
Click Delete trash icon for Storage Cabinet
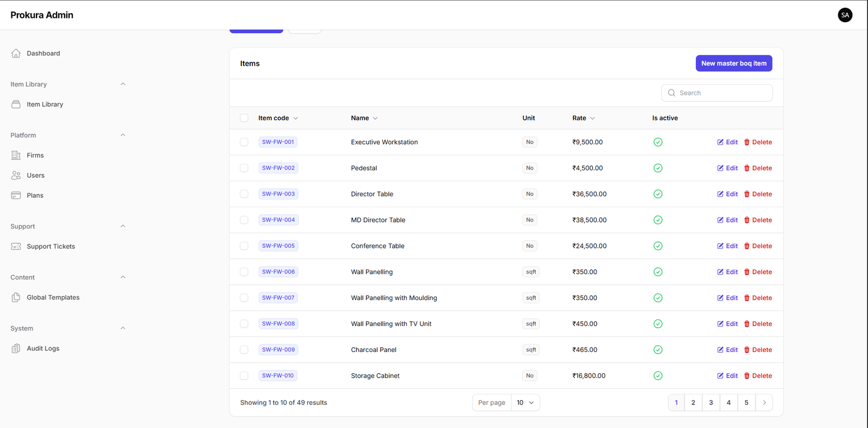[x=747, y=375]
